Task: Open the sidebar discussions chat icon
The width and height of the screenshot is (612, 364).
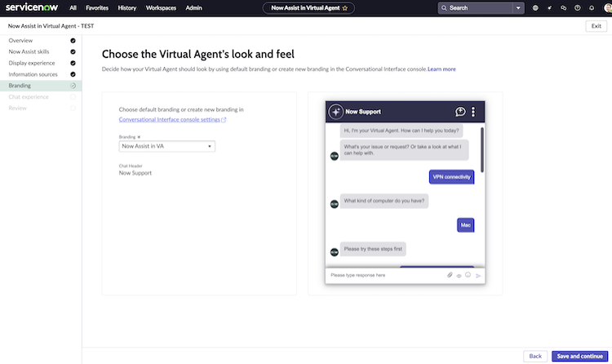Action: click(563, 8)
